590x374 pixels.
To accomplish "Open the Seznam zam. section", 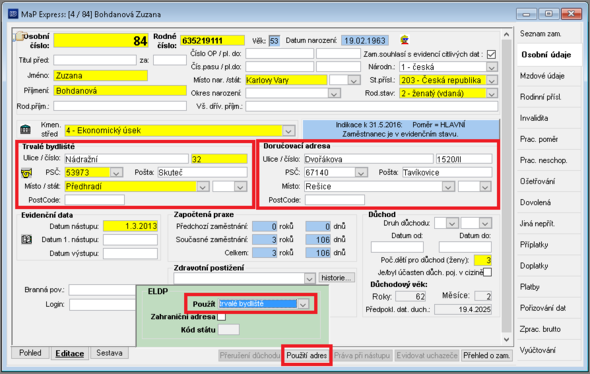I will click(541, 34).
